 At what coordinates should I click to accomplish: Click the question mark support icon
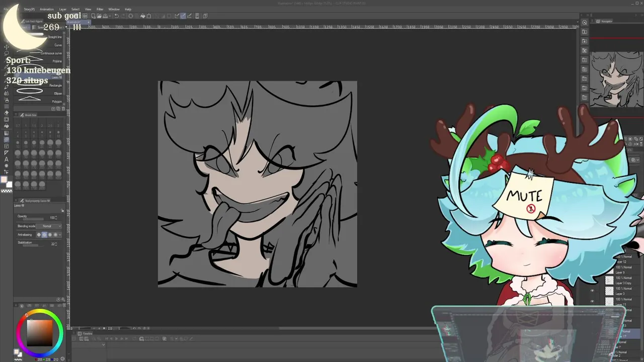pyautogui.click(x=205, y=16)
